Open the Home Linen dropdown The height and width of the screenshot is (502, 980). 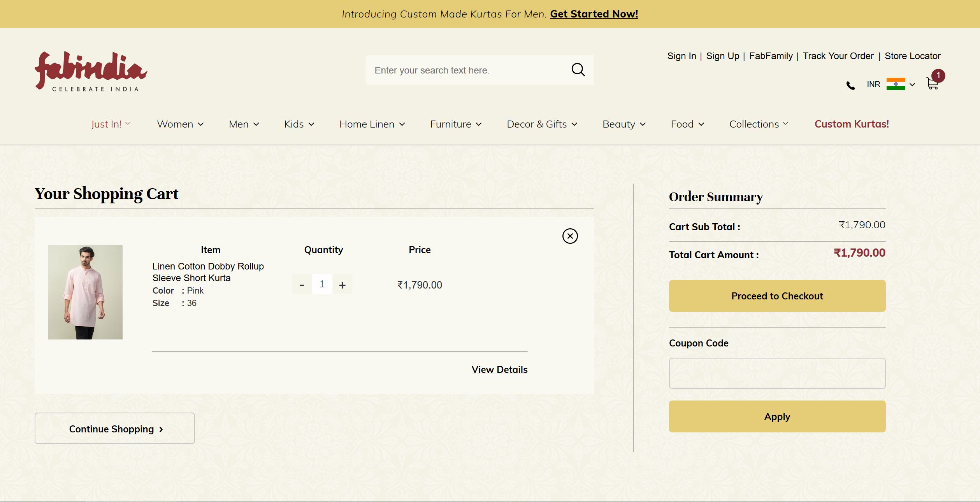(x=372, y=124)
